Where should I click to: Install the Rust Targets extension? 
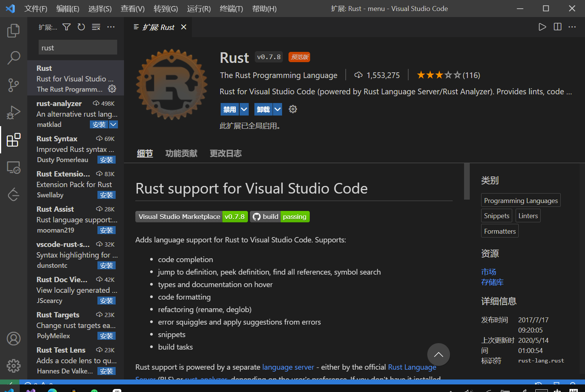click(107, 336)
